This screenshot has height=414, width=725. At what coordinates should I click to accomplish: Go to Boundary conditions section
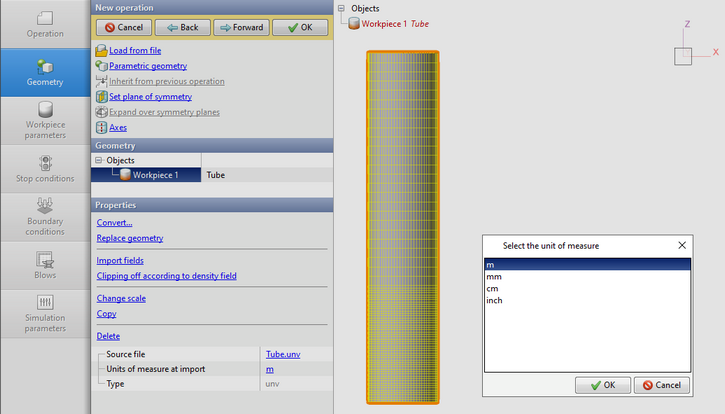pyautogui.click(x=45, y=216)
